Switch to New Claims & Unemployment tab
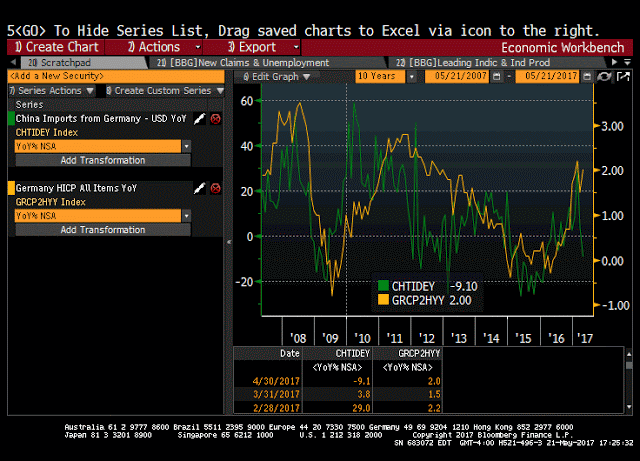 coord(266,62)
